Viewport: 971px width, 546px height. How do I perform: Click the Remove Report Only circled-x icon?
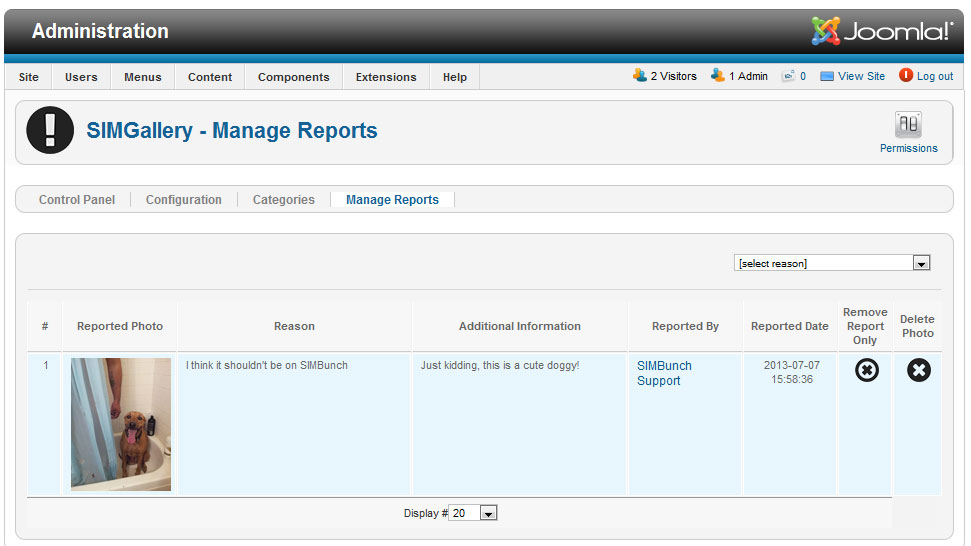click(x=866, y=370)
